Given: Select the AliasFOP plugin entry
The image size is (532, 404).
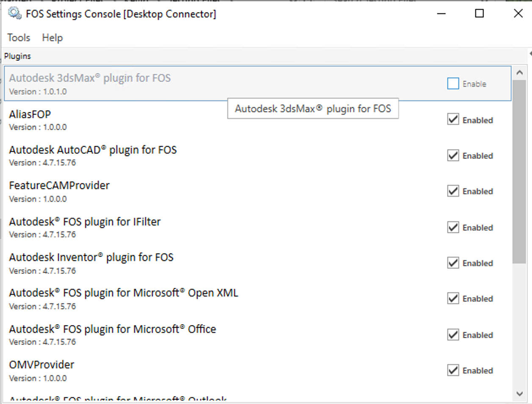Looking at the screenshot, I should 127,119.
